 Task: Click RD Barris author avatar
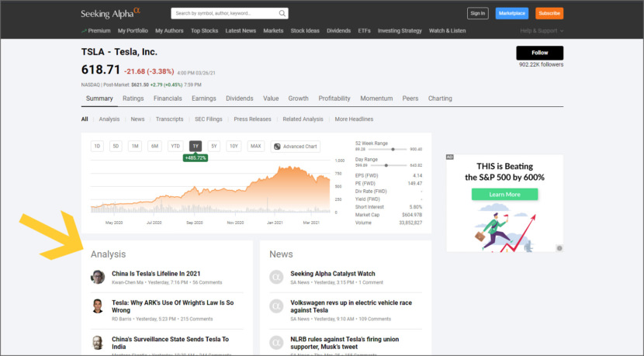(98, 306)
